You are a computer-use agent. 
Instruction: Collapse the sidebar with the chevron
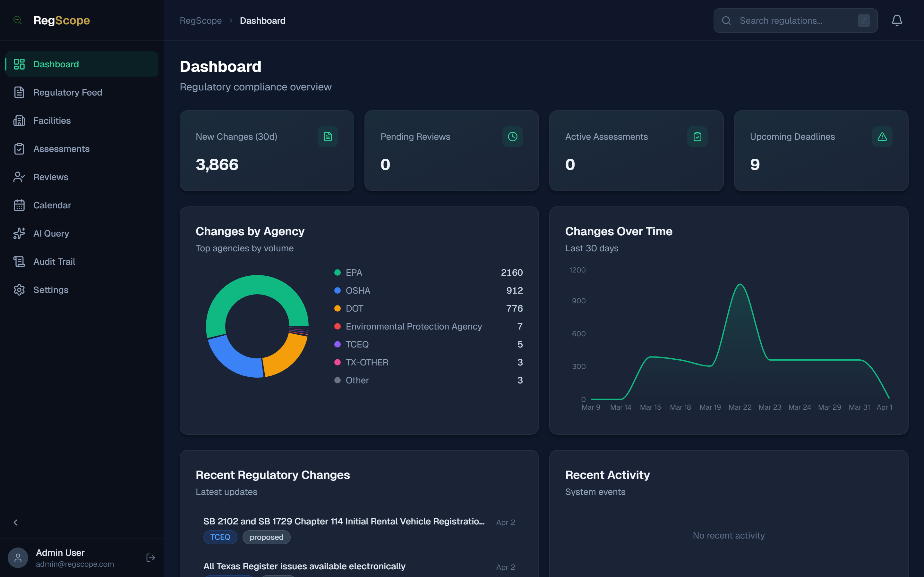[16, 523]
